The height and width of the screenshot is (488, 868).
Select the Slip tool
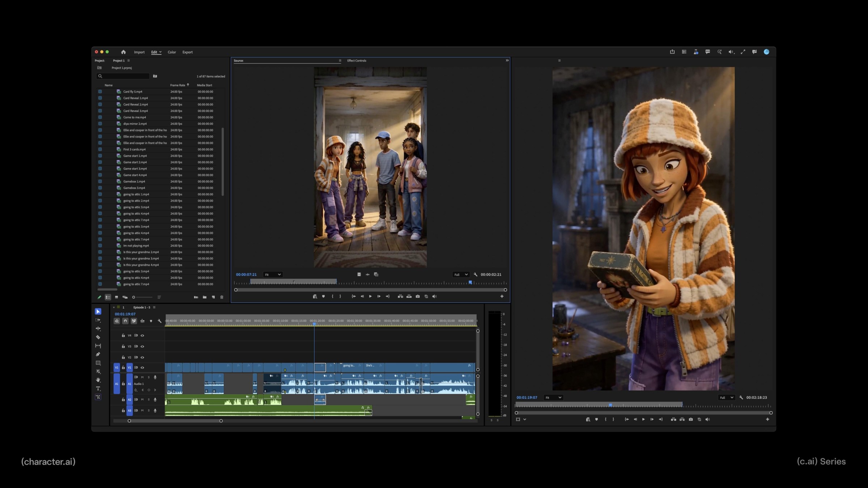click(x=98, y=346)
